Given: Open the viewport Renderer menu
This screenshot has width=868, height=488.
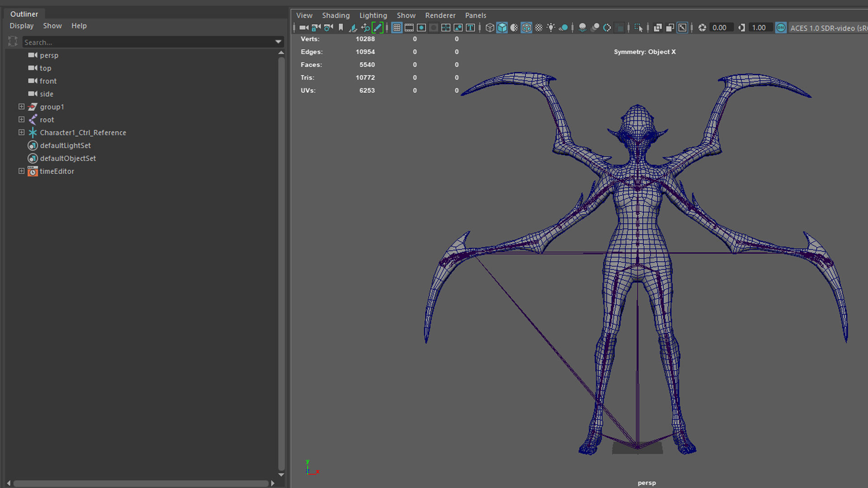Looking at the screenshot, I should [440, 15].
